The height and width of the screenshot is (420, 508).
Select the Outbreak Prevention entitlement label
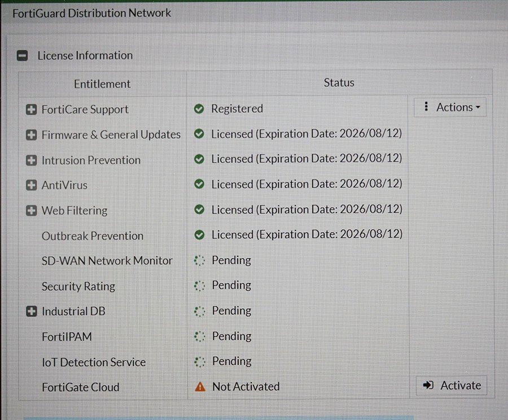[93, 236]
